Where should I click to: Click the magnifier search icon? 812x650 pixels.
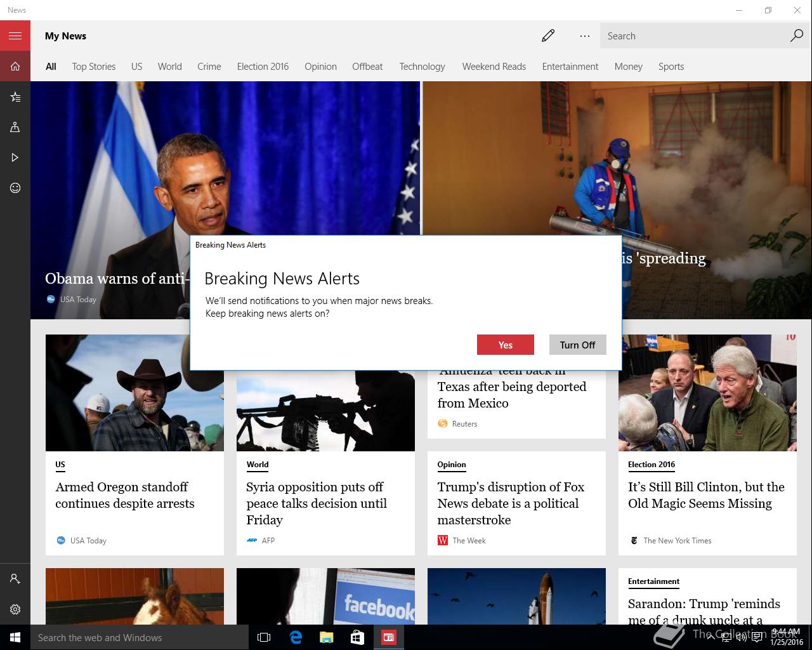tap(797, 36)
